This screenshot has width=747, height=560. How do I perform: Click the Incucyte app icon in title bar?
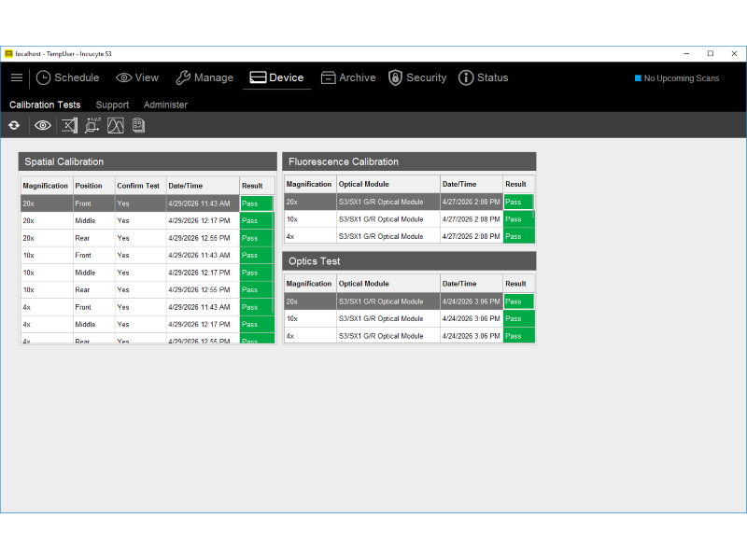click(8, 54)
